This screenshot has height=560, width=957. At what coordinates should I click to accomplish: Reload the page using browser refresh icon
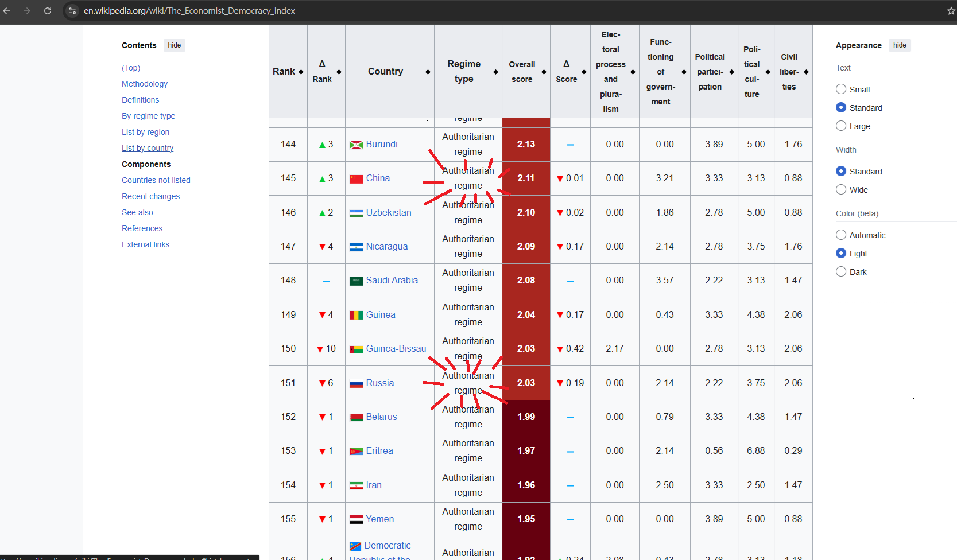(48, 11)
